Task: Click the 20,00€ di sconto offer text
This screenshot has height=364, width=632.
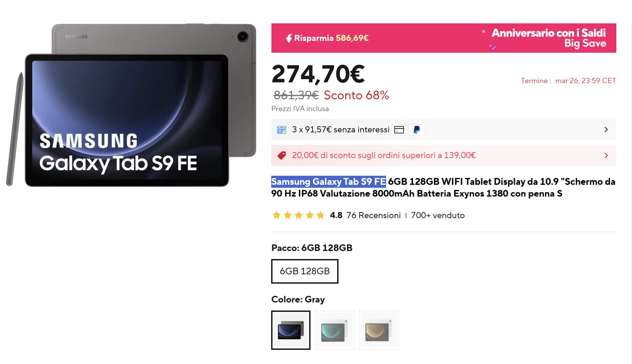Action: (384, 156)
